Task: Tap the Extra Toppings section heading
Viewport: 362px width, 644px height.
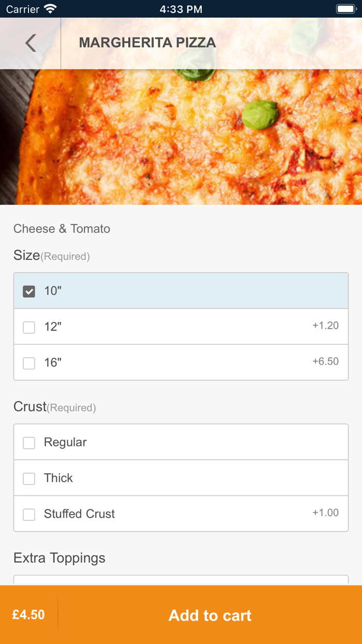Action: pos(59,558)
